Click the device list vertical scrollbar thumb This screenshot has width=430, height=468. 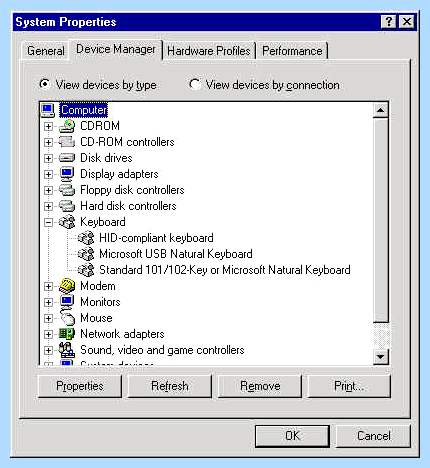coord(381,220)
